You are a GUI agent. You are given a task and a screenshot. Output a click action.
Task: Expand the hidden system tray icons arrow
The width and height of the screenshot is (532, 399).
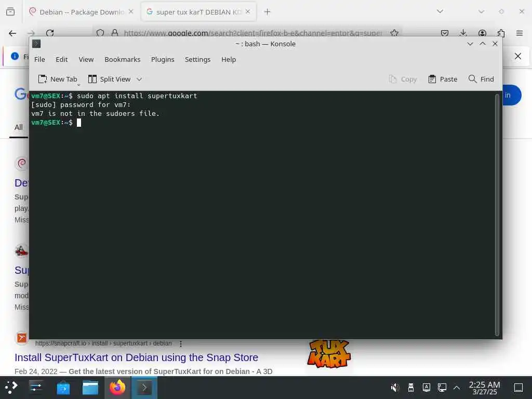457,387
